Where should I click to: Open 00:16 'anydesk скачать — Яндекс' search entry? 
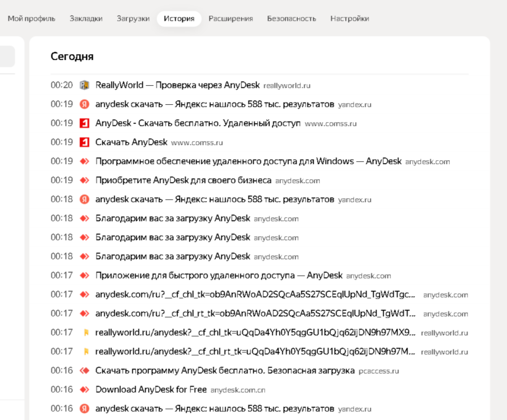coord(215,408)
